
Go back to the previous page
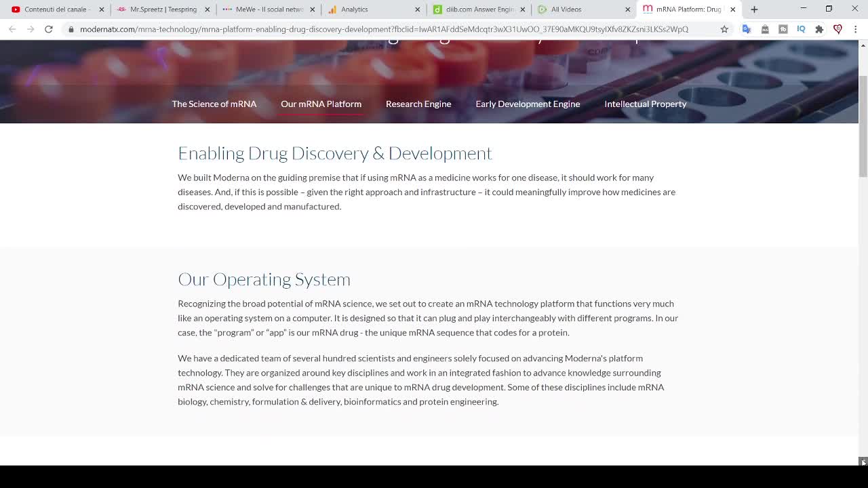tap(12, 29)
